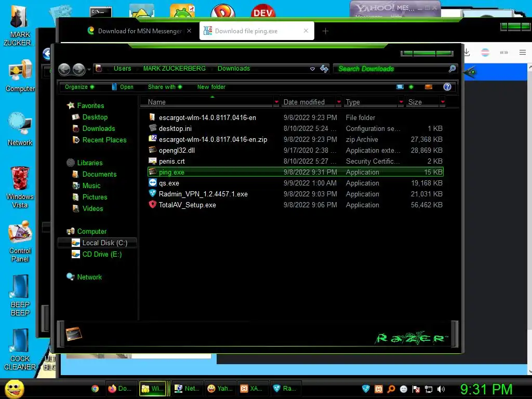This screenshot has width=532, height=399.
Task: Open Desktop in Favorites
Action: 95,117
